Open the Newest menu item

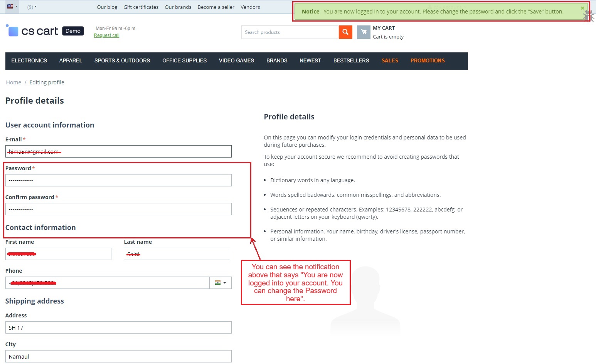(310, 61)
